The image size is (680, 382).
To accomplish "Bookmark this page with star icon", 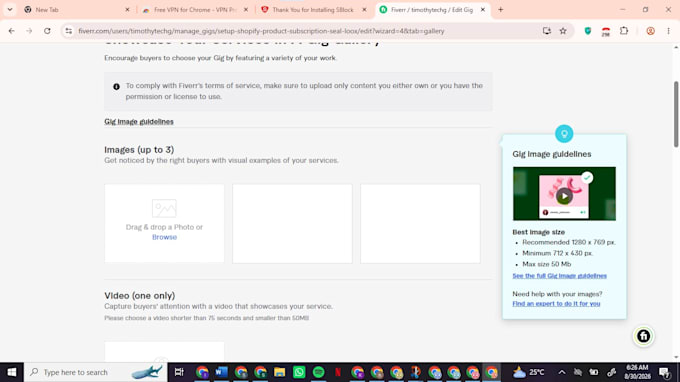I will point(563,31).
